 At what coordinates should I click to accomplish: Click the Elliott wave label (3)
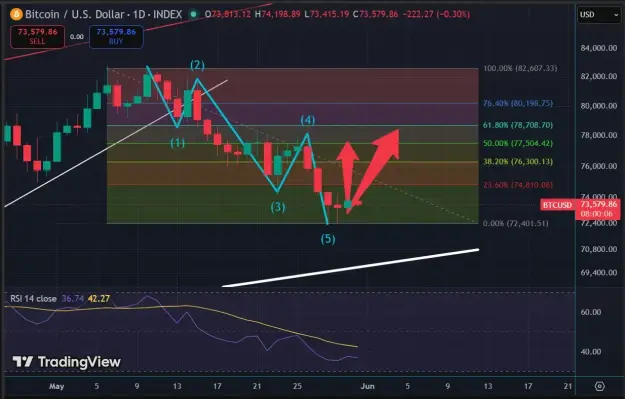pos(278,207)
